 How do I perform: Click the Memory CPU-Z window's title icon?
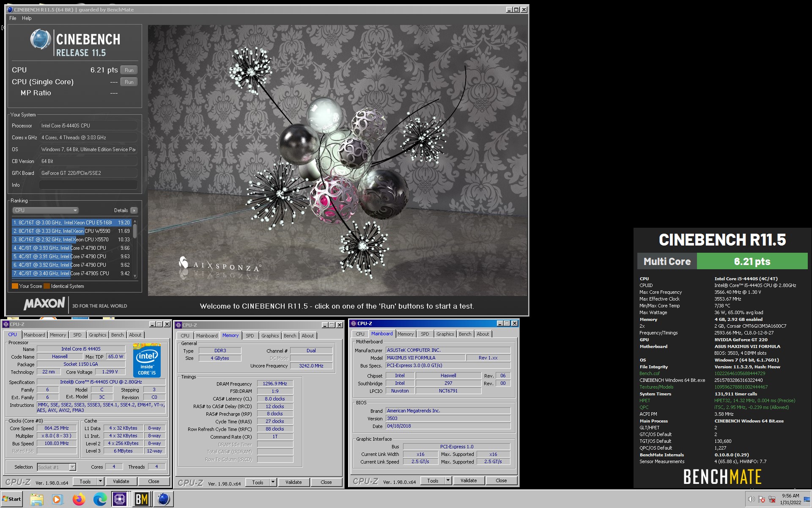coord(178,325)
